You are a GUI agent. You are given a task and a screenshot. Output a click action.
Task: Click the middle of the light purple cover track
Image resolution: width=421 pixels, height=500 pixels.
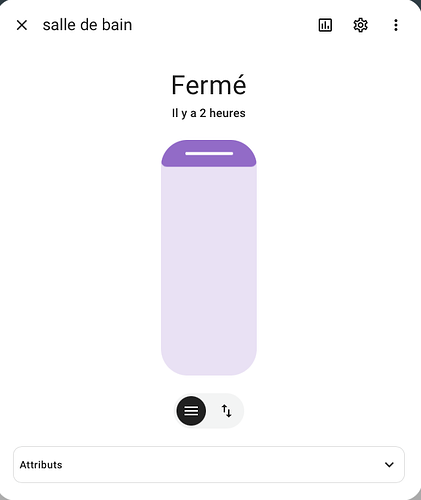pos(209,258)
